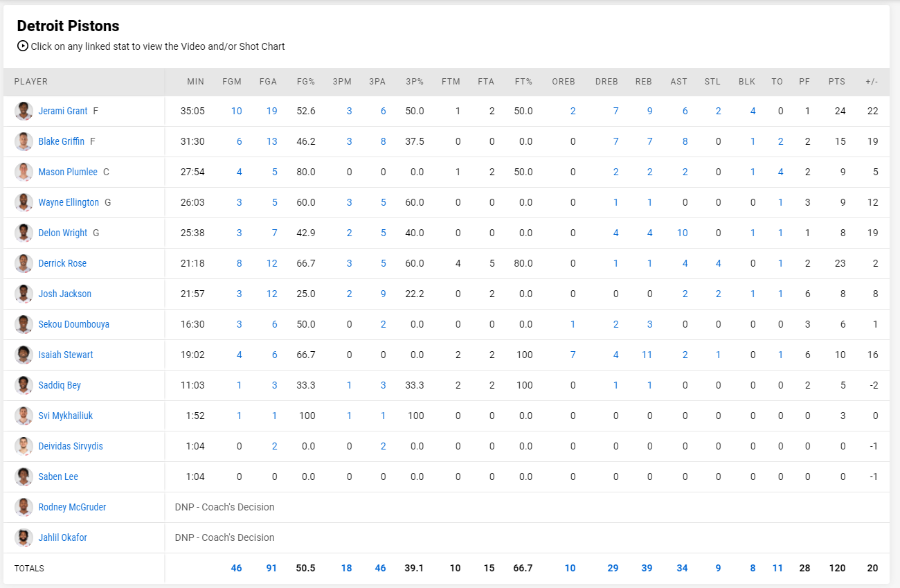
Task: View team total 34 assists
Action: pos(682,568)
